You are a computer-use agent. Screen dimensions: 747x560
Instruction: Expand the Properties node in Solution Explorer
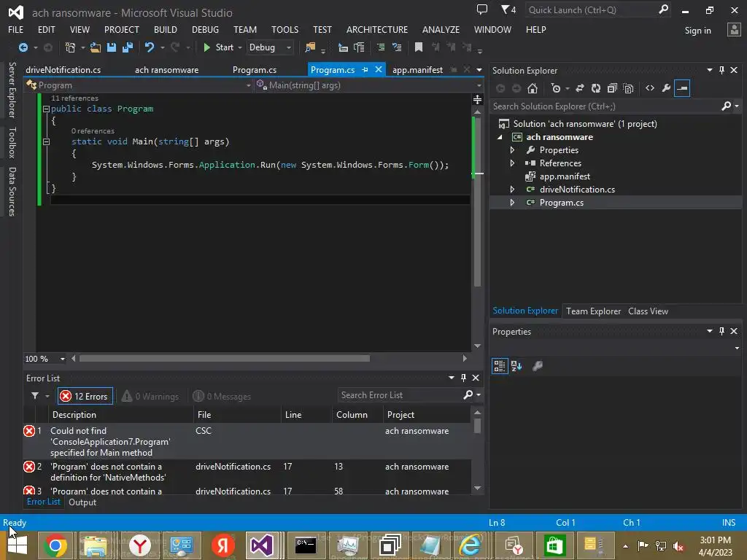[x=512, y=150]
